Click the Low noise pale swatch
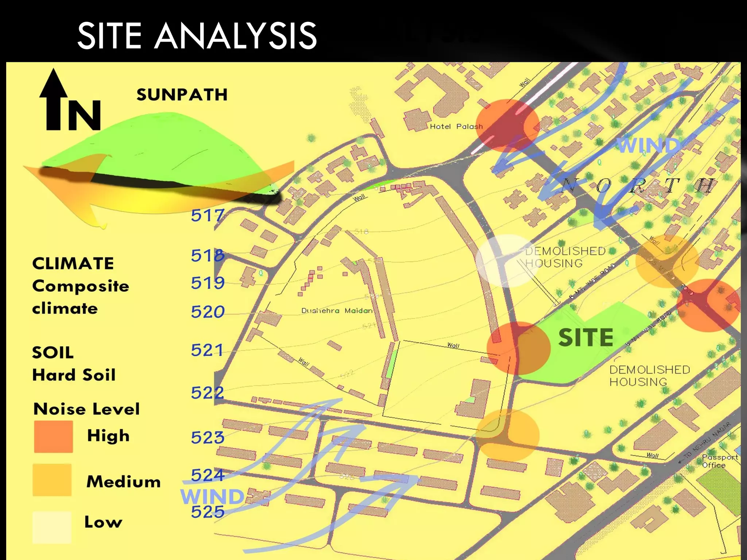 coord(51,527)
